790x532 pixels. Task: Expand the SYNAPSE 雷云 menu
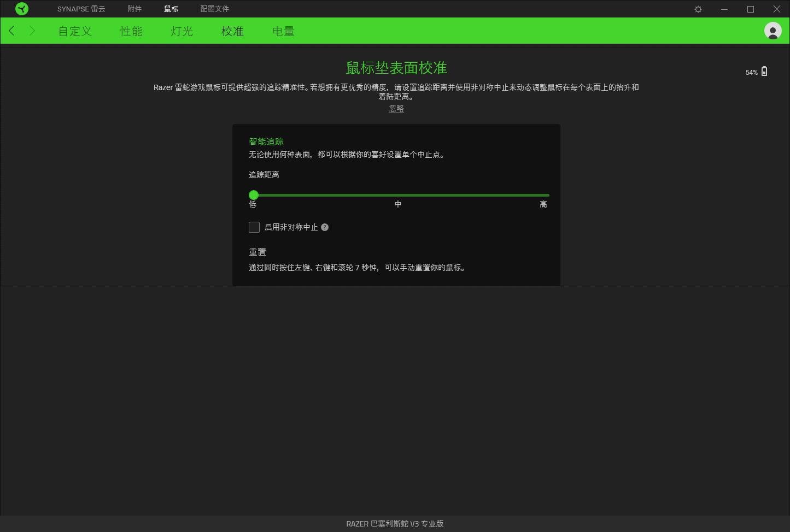(x=81, y=9)
